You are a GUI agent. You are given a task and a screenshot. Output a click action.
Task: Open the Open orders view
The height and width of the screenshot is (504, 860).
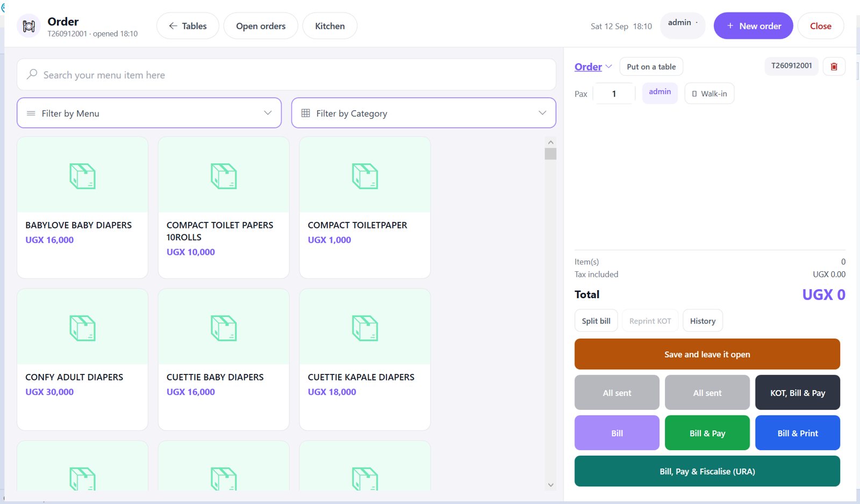[x=261, y=26]
